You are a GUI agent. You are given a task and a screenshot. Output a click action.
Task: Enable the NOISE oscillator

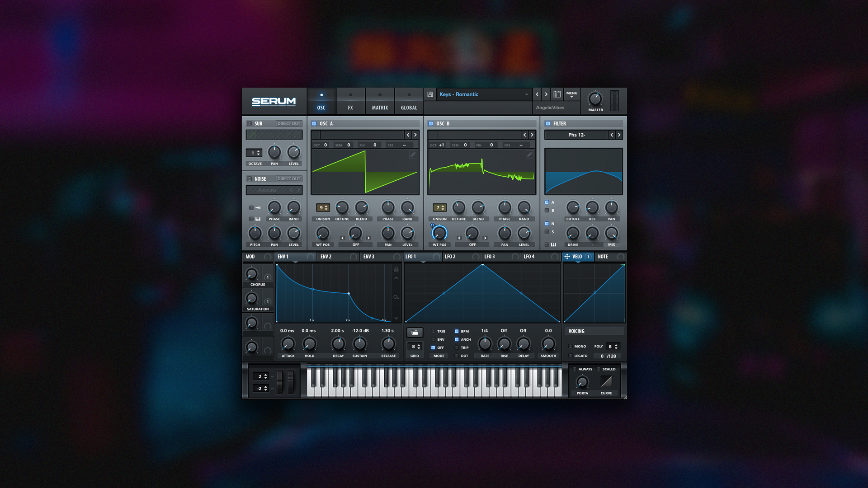pyautogui.click(x=249, y=179)
